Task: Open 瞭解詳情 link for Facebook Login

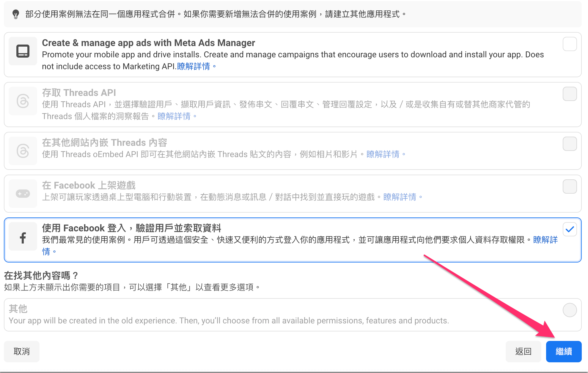Action: click(x=545, y=240)
